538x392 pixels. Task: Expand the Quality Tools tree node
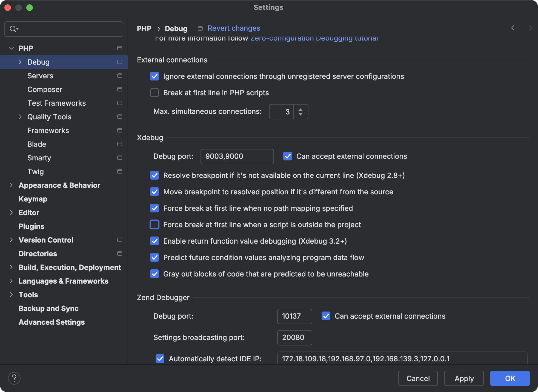pos(20,117)
